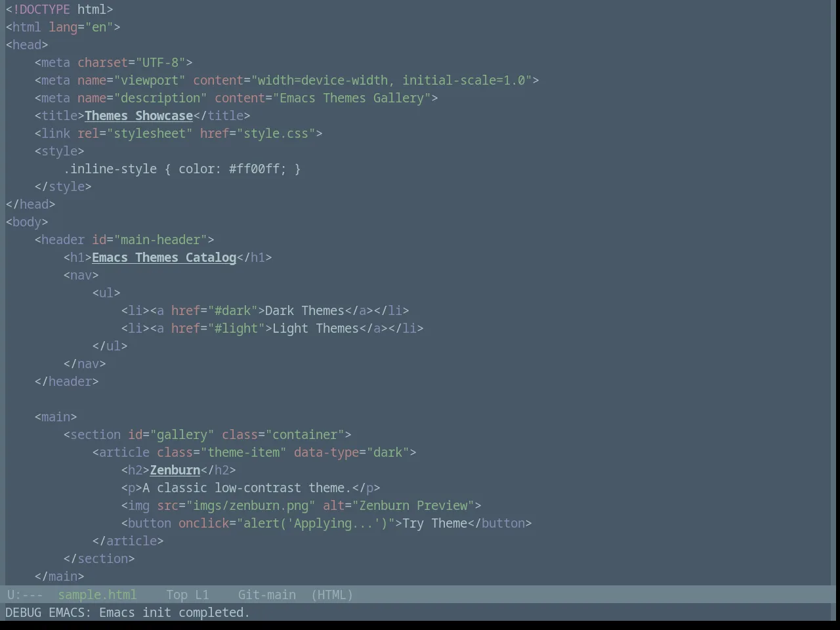Screen dimensions: 840x630
Task: Click the "stylesheet" rel value
Action: pyautogui.click(x=150, y=133)
